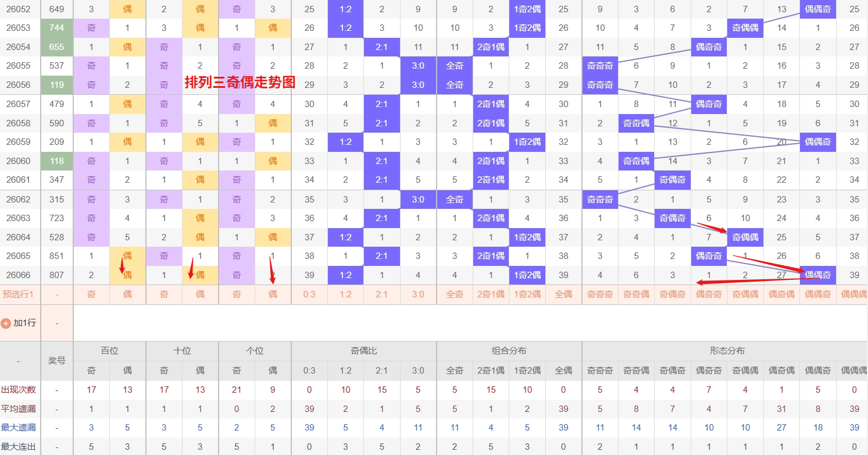Select the 1:2 ratio in 预选行1
868x455 pixels.
click(x=345, y=294)
